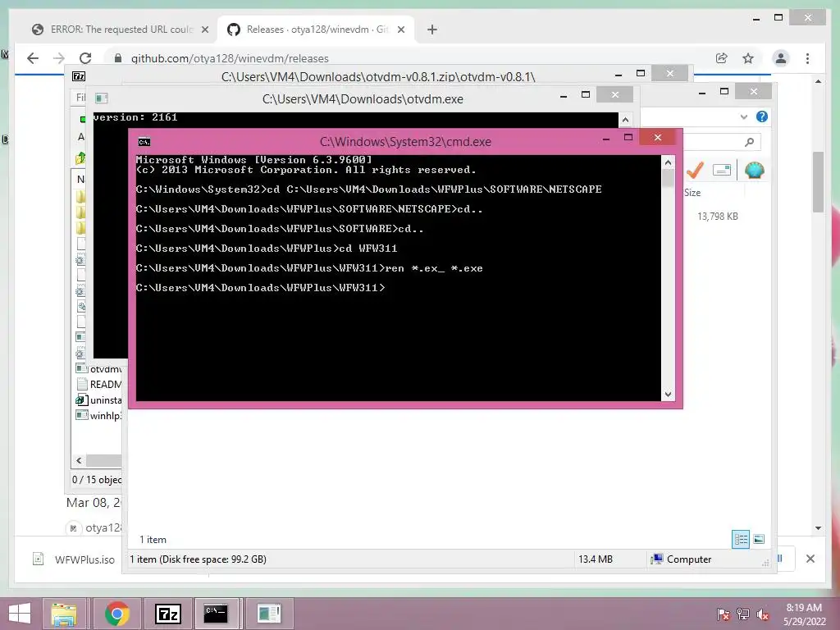Switch Explorer to large icons view
The image size is (840, 630).
[x=759, y=539]
